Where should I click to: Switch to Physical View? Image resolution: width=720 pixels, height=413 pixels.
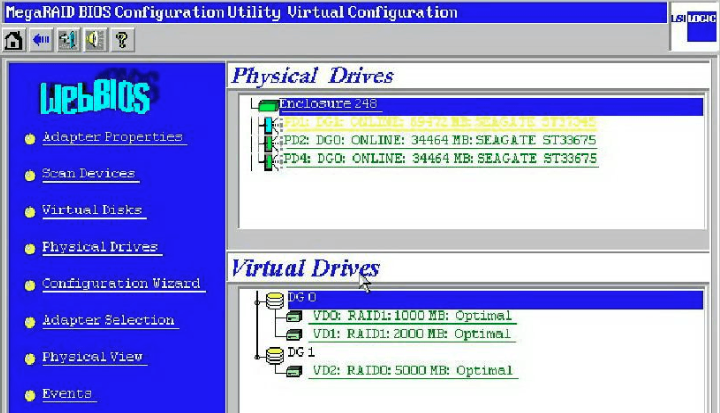93,357
